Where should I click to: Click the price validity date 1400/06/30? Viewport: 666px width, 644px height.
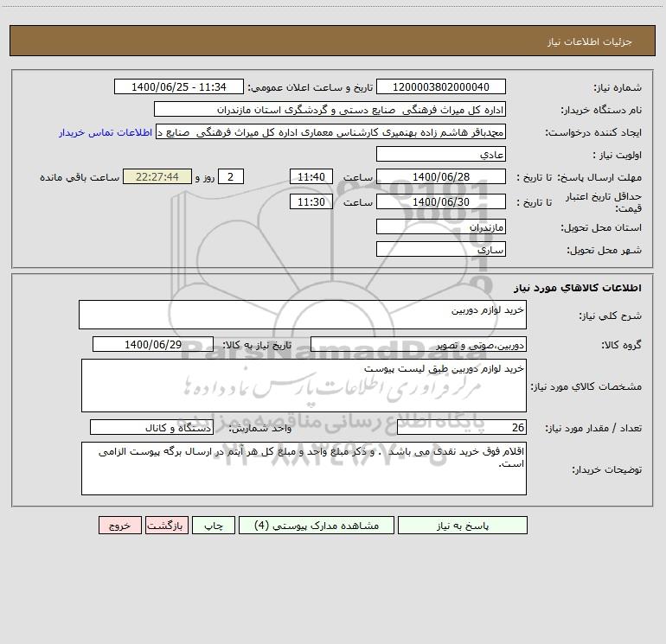441,201
